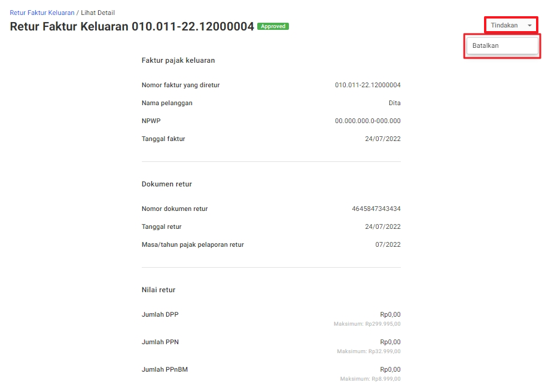
Task: Click the Maksimum Rp299.995,00 hint text
Action: 367,324
